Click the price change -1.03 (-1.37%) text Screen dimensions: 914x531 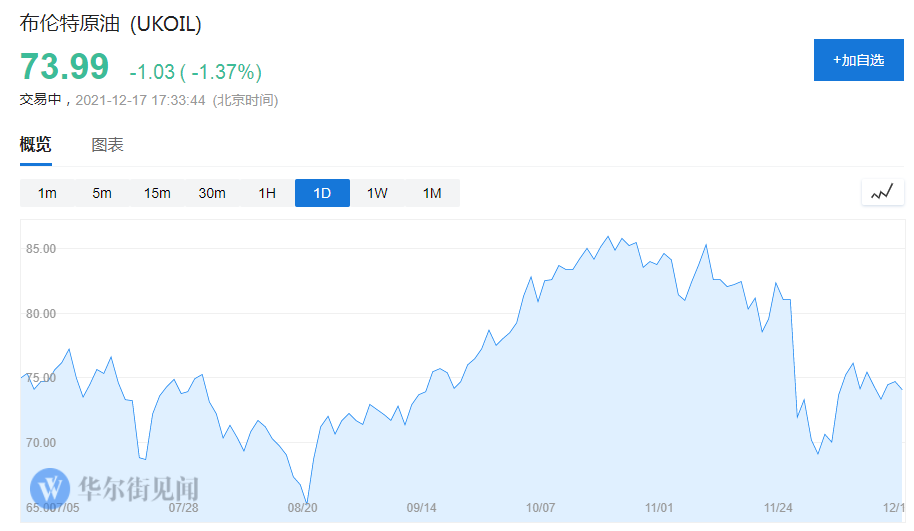tap(195, 72)
